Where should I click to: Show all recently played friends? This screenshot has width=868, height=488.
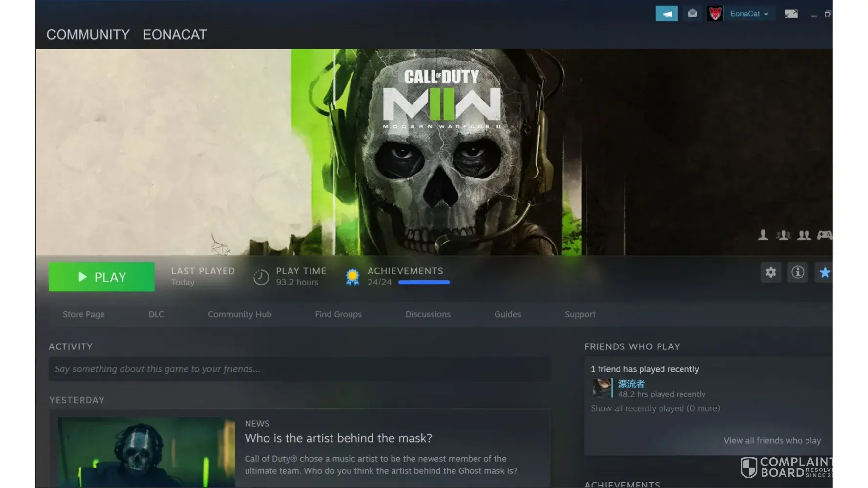(655, 408)
